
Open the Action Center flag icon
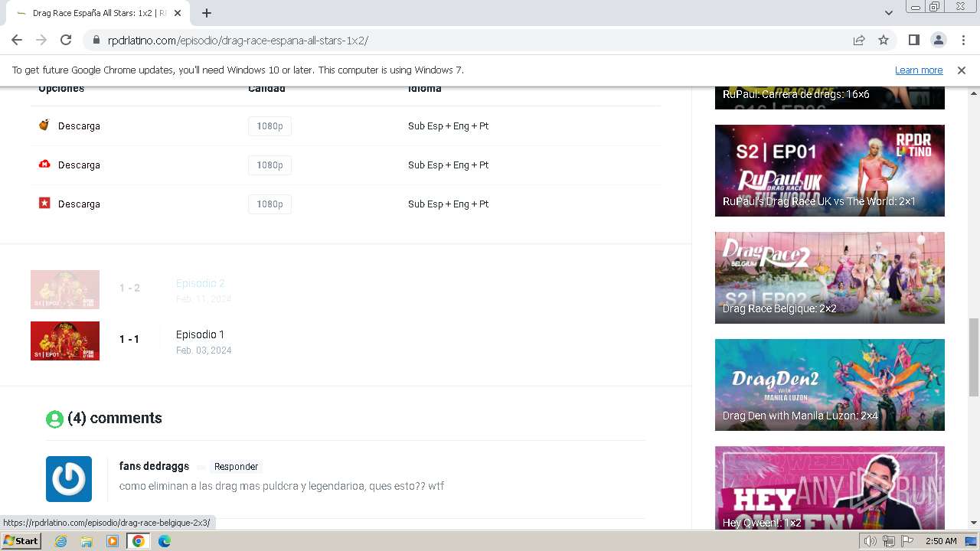click(x=906, y=541)
